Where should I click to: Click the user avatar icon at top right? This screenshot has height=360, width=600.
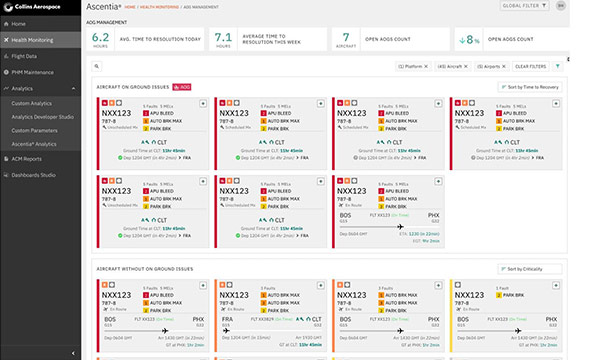(x=561, y=6)
